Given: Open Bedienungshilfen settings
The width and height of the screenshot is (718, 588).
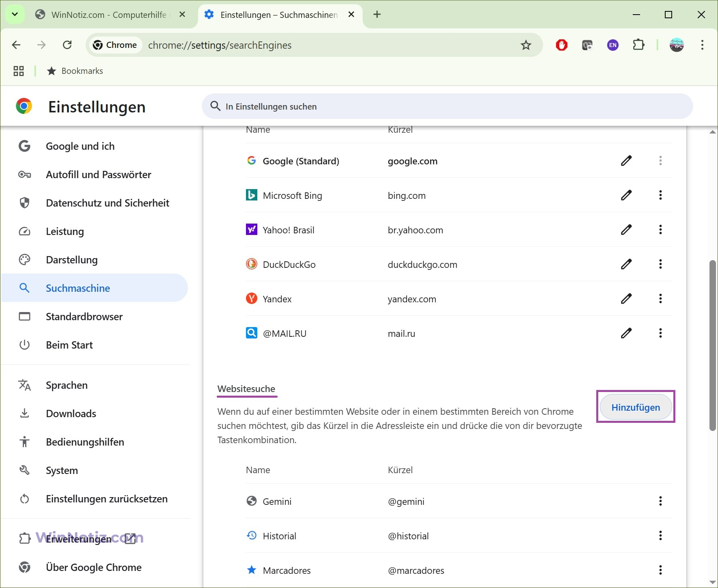Looking at the screenshot, I should coord(95,442).
